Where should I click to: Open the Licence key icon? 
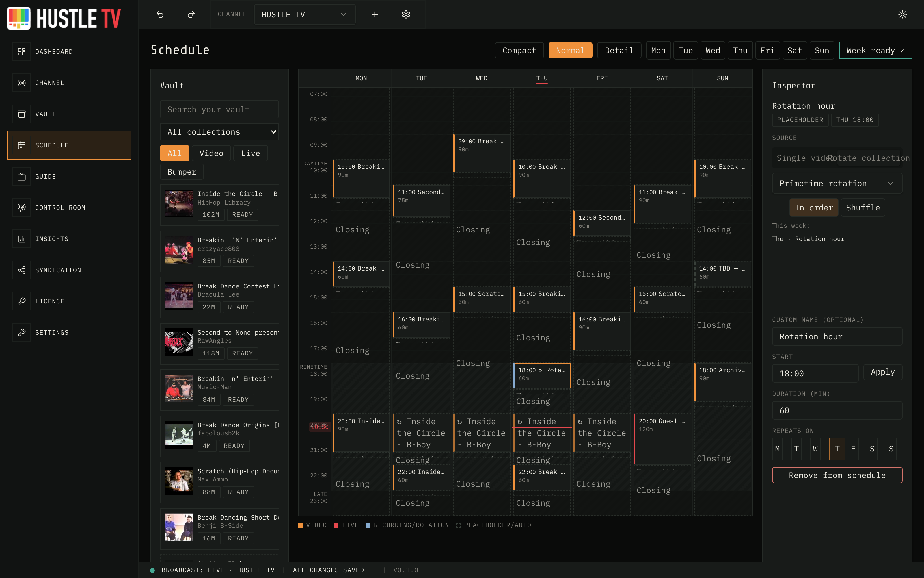coord(21,301)
